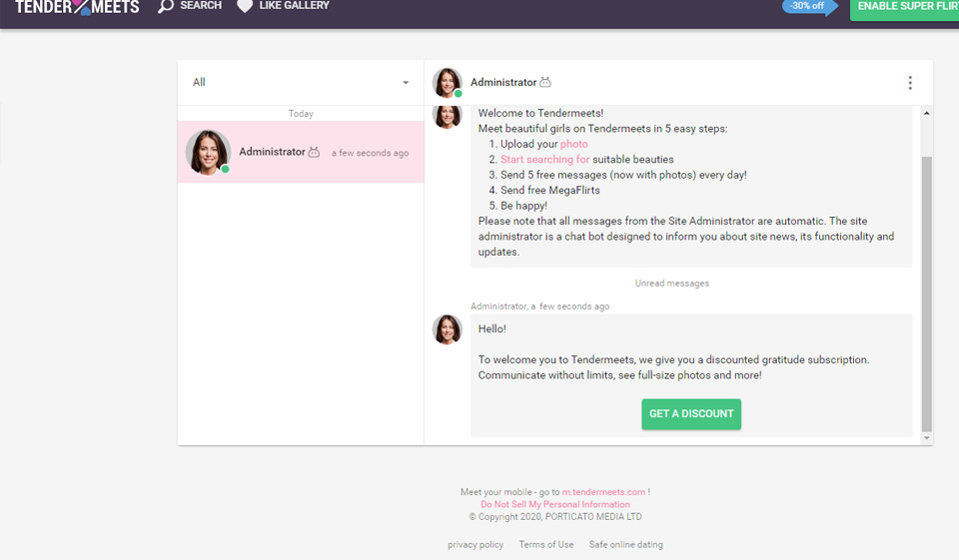The image size is (959, 560).
Task: Open Like Gallery heart icon
Action: tap(245, 6)
